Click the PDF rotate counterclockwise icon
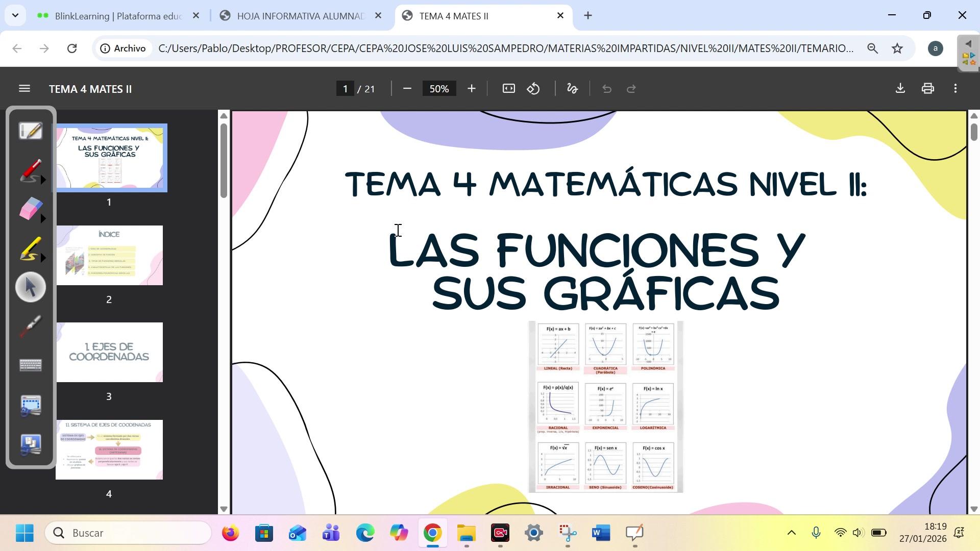The width and height of the screenshot is (980, 551). (x=533, y=89)
